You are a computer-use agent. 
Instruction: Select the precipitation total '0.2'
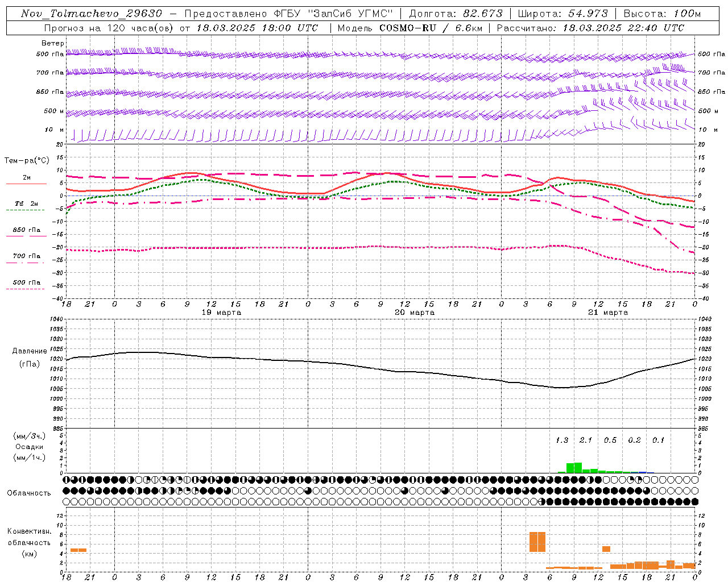point(634,440)
